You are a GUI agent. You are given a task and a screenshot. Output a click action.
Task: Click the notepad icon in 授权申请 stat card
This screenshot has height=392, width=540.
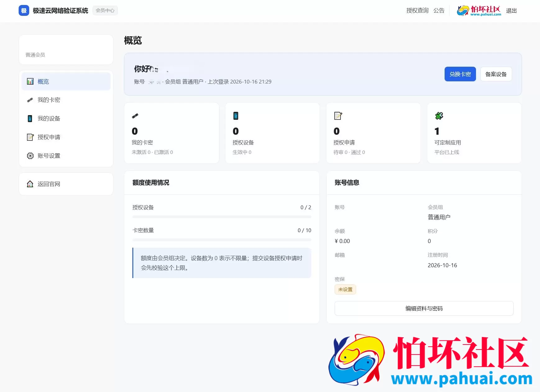click(x=338, y=116)
